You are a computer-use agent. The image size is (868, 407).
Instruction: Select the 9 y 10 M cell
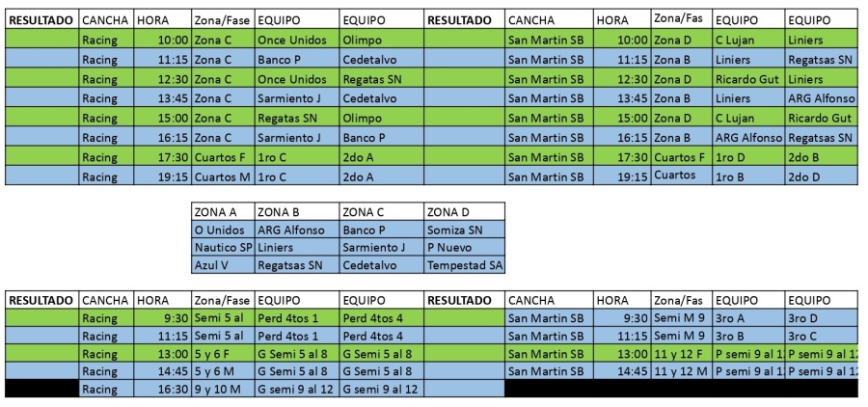[x=223, y=390]
